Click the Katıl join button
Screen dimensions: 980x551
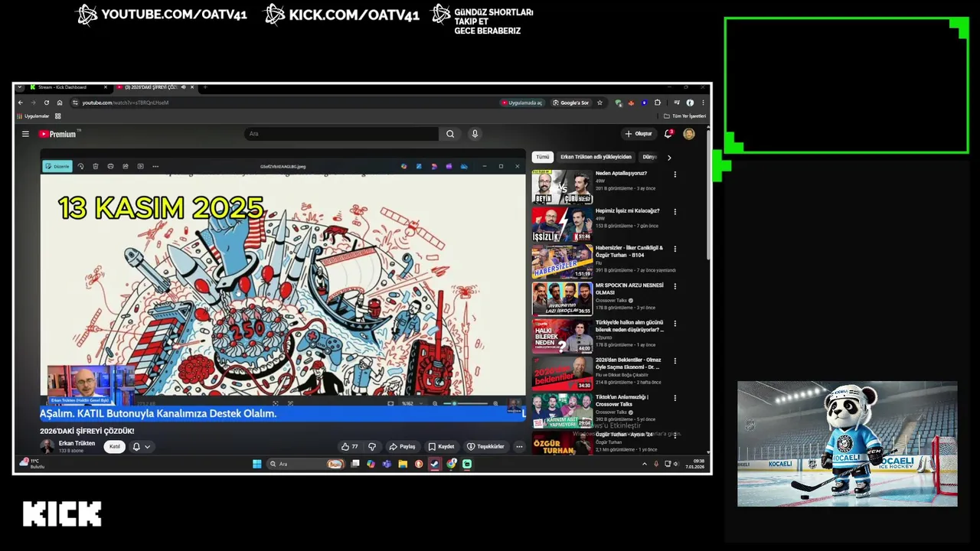pyautogui.click(x=115, y=446)
